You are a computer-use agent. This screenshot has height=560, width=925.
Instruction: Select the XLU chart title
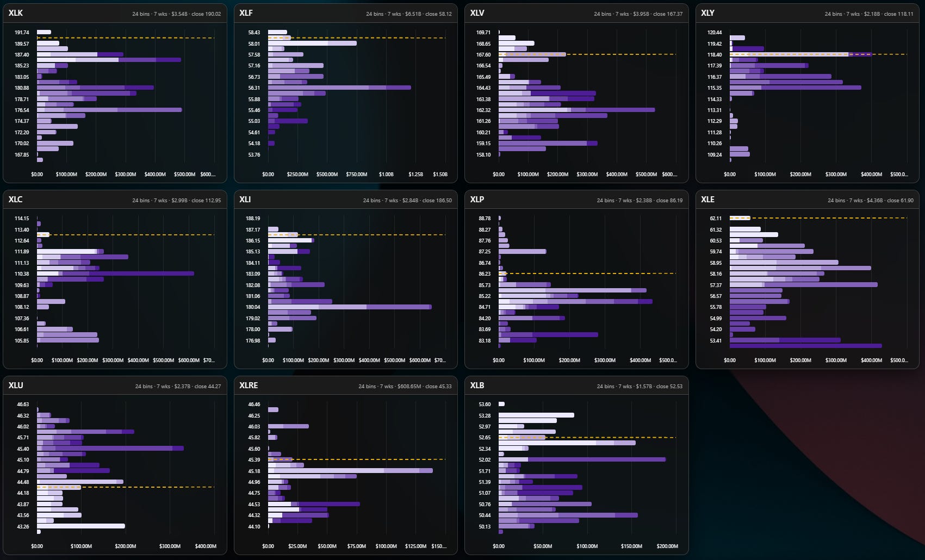[x=16, y=385]
